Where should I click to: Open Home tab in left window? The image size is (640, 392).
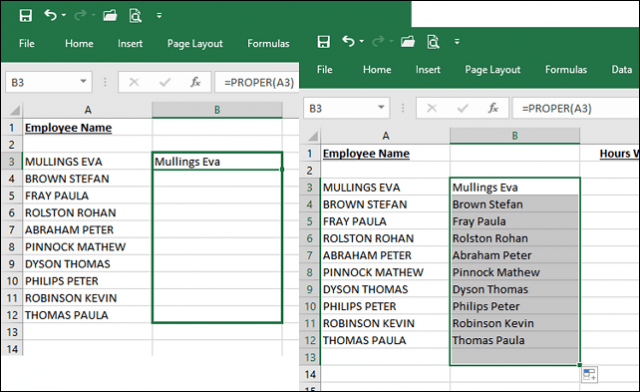(x=79, y=43)
